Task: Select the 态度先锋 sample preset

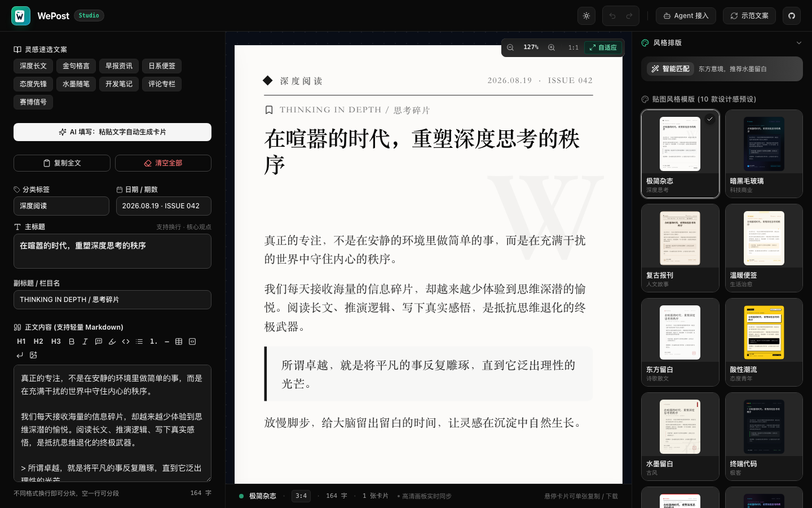Action: pyautogui.click(x=33, y=84)
